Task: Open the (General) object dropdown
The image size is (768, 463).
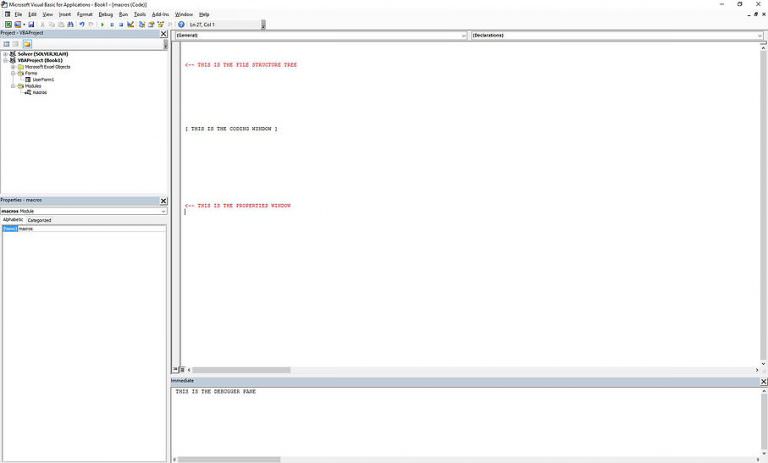Action: (463, 35)
